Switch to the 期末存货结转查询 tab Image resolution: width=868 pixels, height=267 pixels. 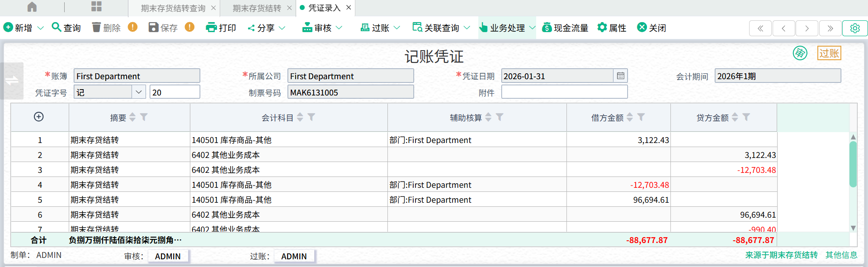point(173,8)
